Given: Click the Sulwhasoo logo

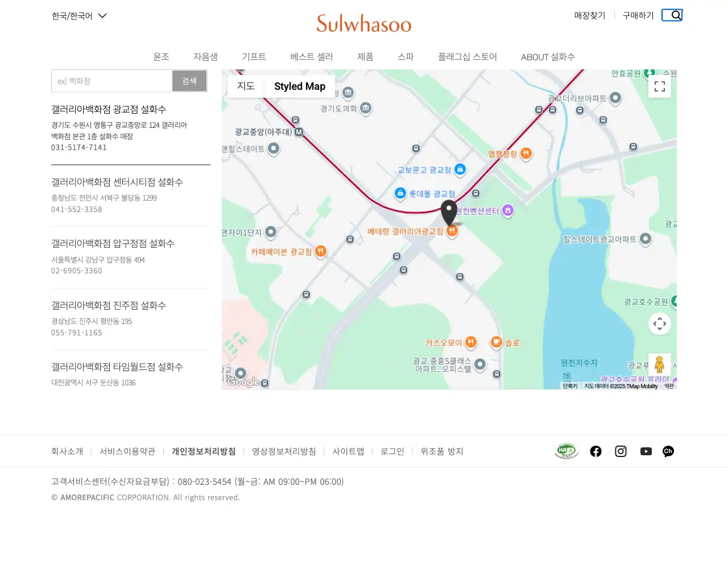Looking at the screenshot, I should tap(364, 23).
